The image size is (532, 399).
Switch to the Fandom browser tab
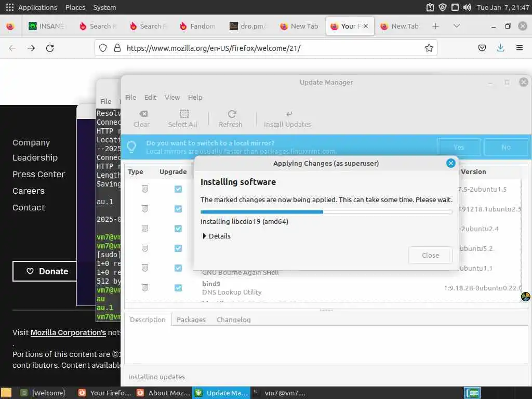[197, 26]
